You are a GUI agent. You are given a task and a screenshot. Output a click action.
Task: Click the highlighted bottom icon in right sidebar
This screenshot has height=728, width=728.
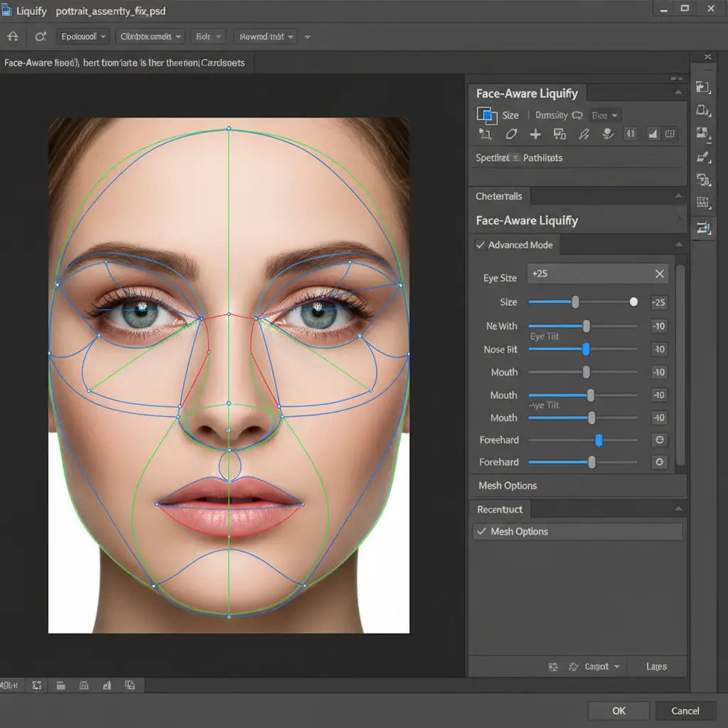click(702, 227)
